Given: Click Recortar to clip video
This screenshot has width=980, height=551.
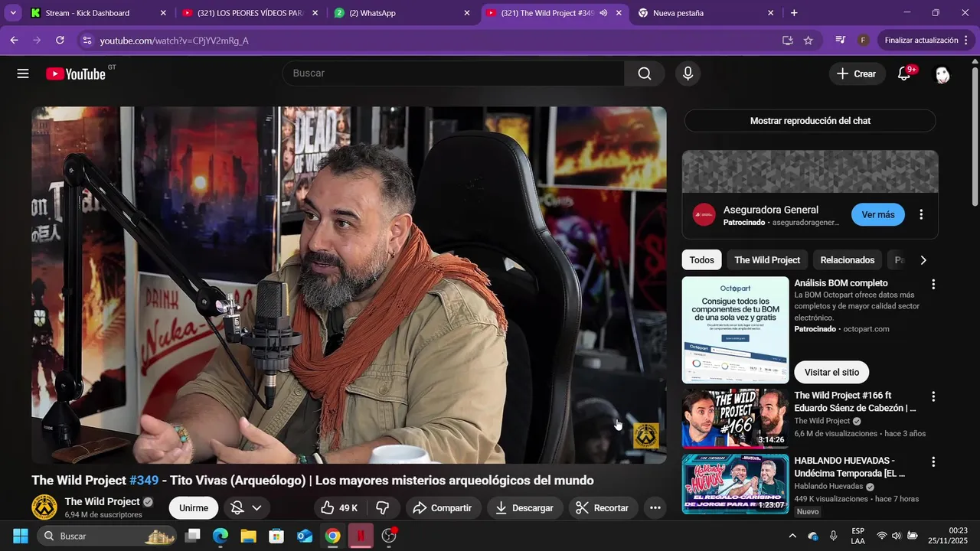Looking at the screenshot, I should [x=603, y=507].
